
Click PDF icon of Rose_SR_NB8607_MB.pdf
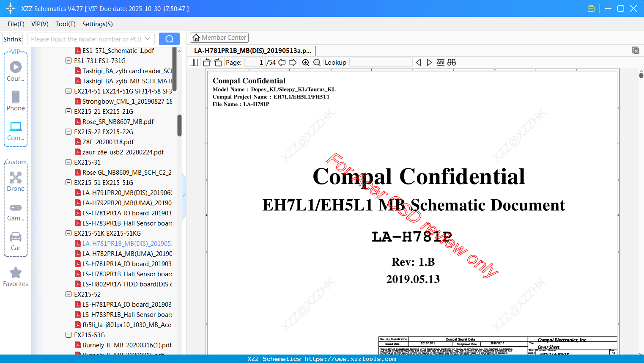pyautogui.click(x=78, y=122)
